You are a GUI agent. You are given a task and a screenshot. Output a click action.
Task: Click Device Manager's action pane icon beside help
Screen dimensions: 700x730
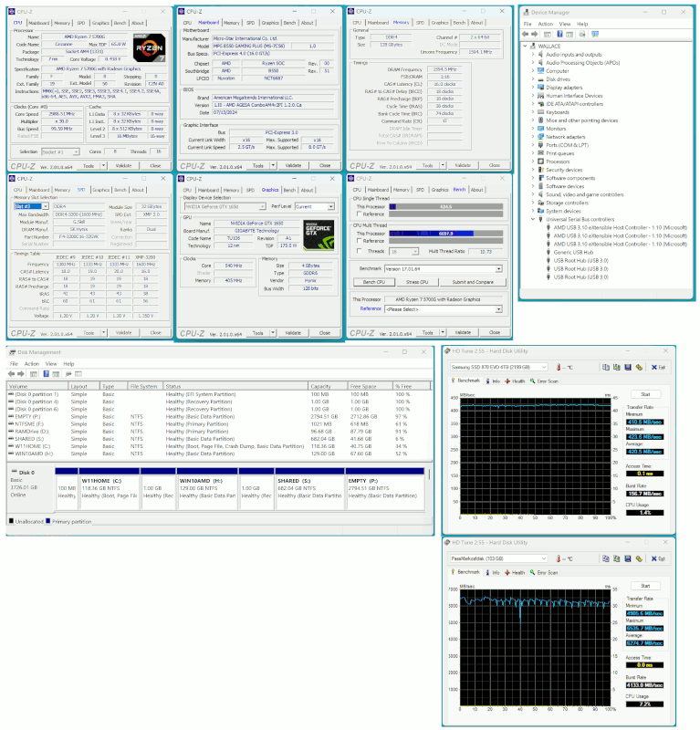[569, 34]
